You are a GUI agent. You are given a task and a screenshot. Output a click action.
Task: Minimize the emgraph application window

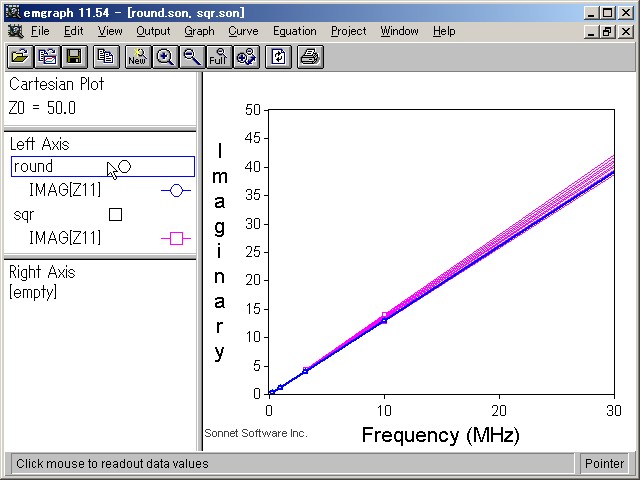pyautogui.click(x=590, y=13)
